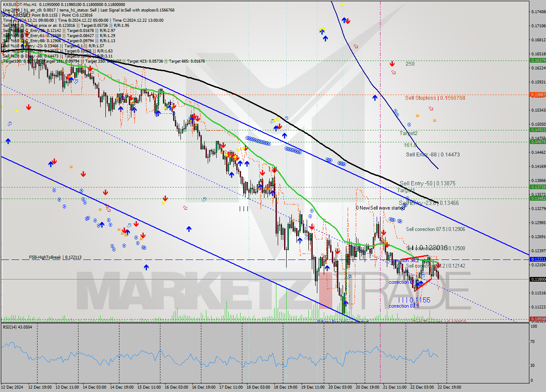Click the '22 Dec 19:00' time axis label
546x392 pixels.
[x=449, y=387]
